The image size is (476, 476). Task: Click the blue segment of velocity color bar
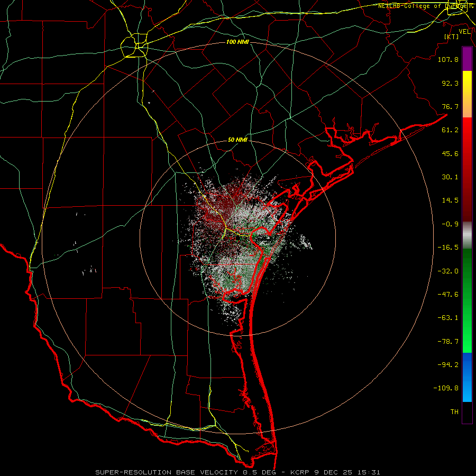point(467,377)
